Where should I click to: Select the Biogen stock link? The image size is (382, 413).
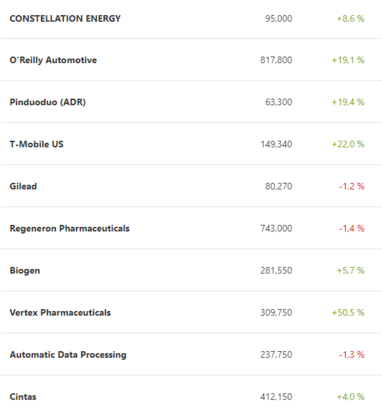pos(25,270)
